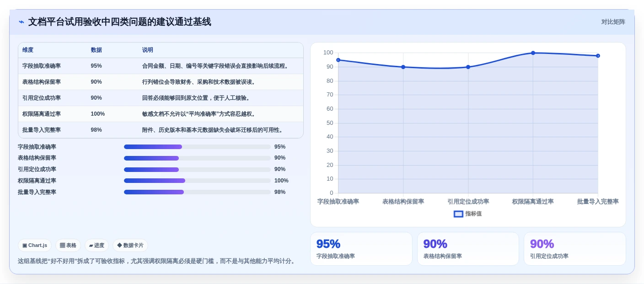Image resolution: width=644 pixels, height=284 pixels.
Task: Click the description starting with 行列错位
Action: tap(199, 82)
